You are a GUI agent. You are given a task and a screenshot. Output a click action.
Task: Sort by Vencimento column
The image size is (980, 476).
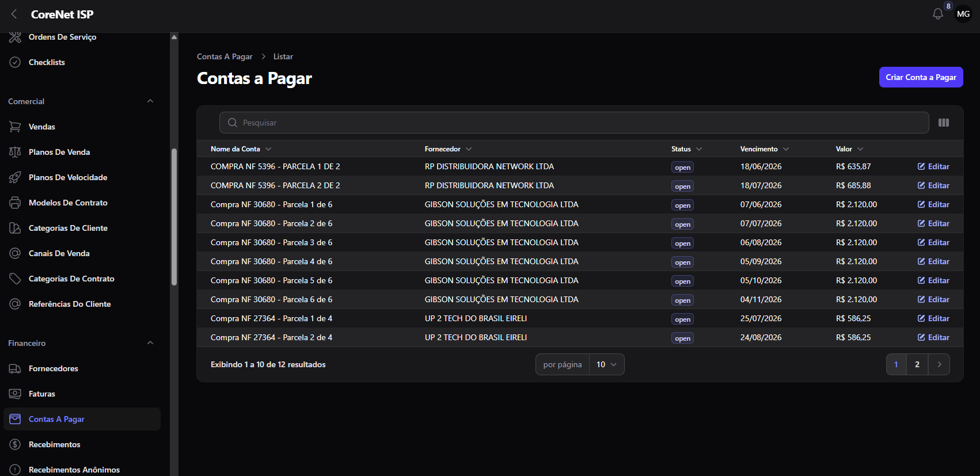click(764, 149)
